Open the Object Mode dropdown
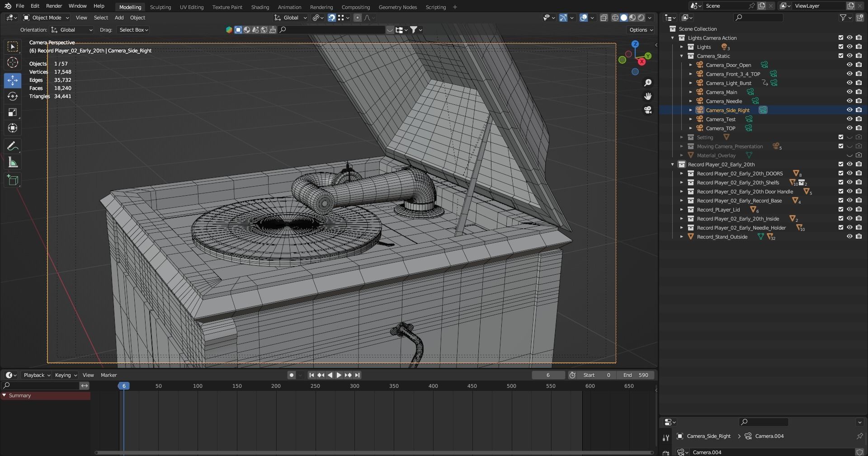This screenshot has width=868, height=456. [46, 18]
